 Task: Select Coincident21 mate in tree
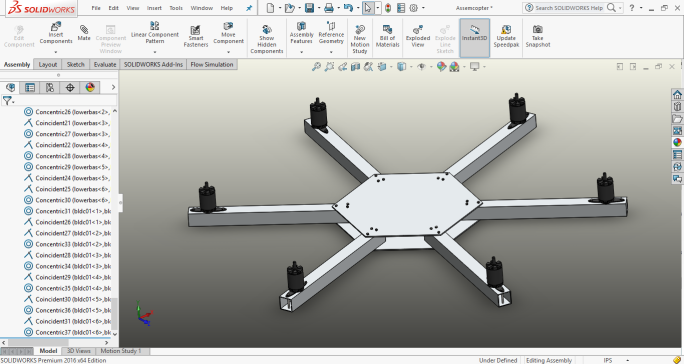(66, 123)
